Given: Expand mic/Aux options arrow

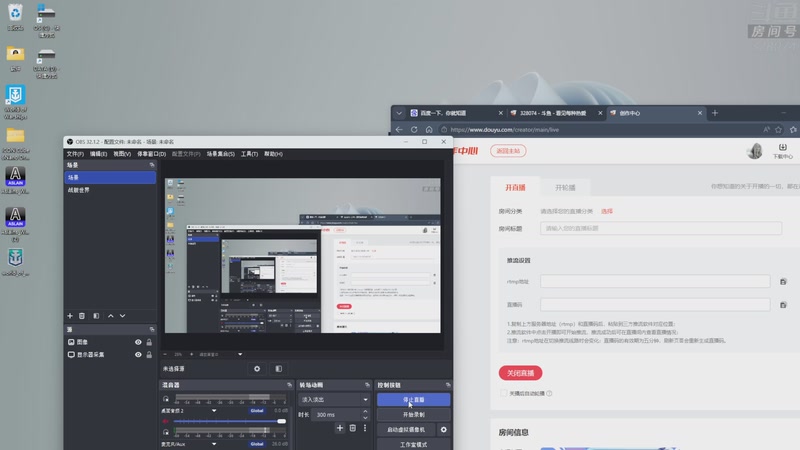Looking at the screenshot, I should [214, 444].
